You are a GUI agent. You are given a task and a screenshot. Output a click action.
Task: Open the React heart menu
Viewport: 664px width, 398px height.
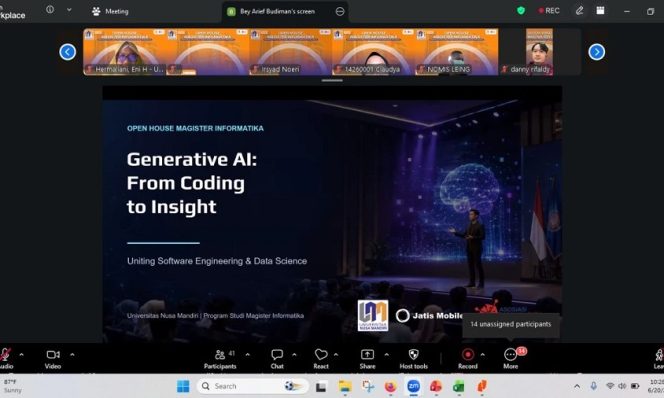(x=321, y=359)
